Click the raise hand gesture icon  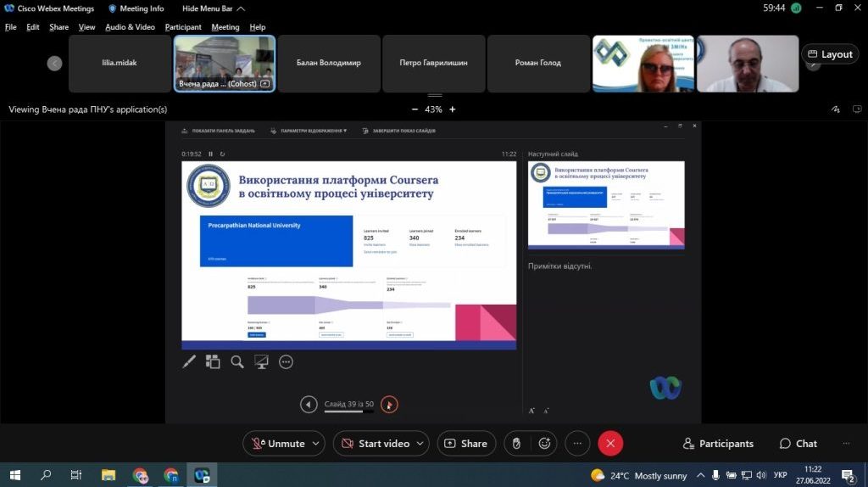[x=515, y=443]
